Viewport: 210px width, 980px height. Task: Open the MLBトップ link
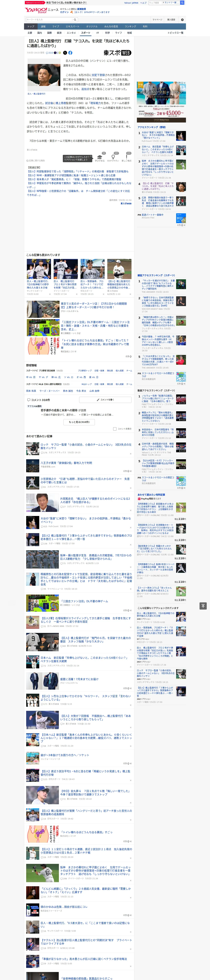pos(87,384)
